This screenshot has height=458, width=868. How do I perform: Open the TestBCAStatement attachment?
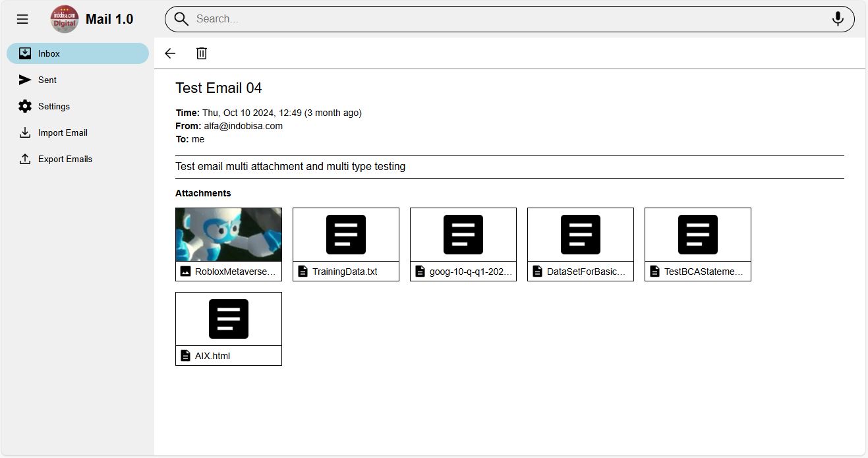(x=697, y=271)
